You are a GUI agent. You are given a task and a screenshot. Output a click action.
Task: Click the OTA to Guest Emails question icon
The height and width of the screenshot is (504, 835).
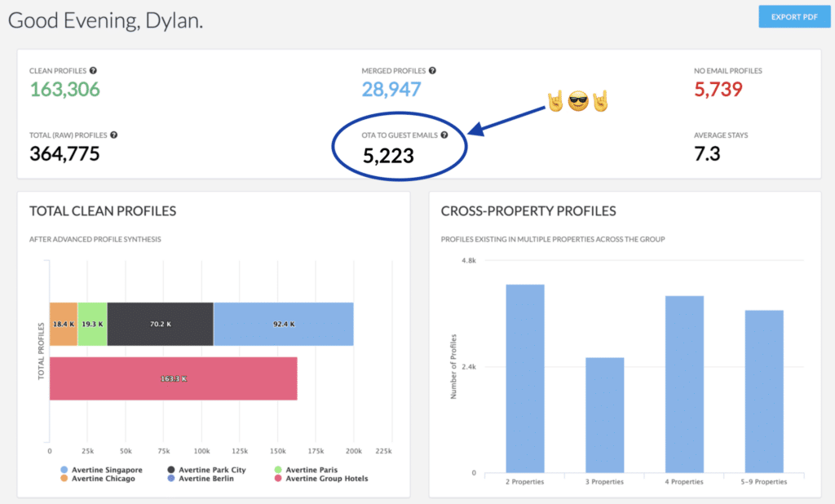[444, 135]
